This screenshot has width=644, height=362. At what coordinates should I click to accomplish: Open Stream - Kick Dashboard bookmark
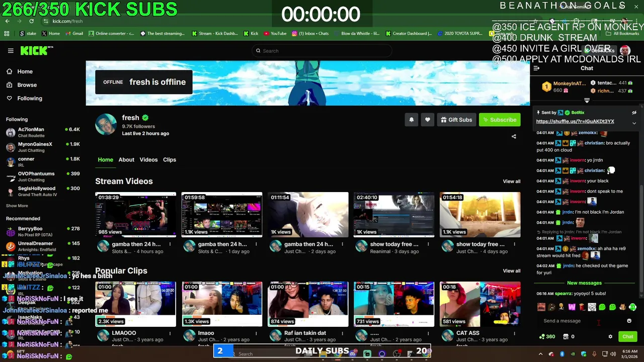point(215,34)
